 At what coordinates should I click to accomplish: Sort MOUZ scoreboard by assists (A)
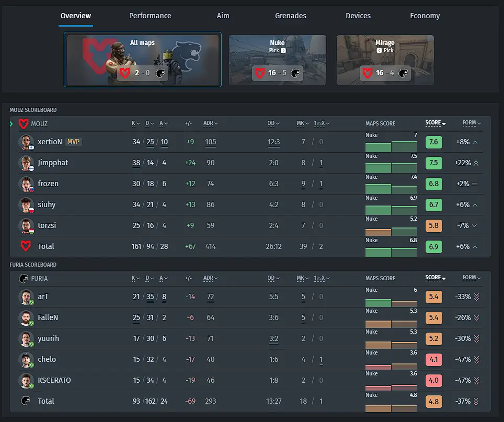(164, 123)
